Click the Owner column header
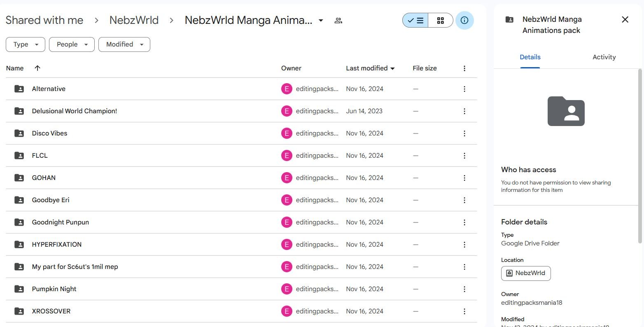The image size is (644, 327). point(291,68)
